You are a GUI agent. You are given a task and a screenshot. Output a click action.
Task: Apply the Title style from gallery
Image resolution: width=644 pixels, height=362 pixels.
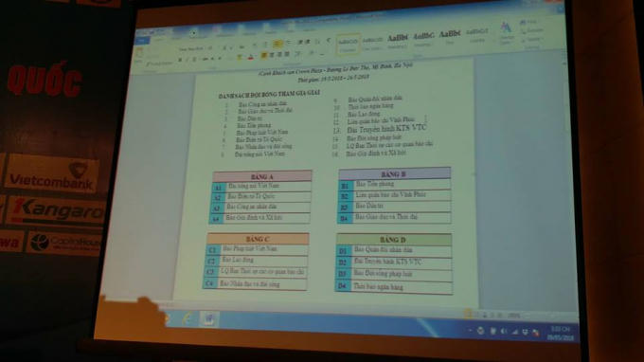click(x=450, y=36)
